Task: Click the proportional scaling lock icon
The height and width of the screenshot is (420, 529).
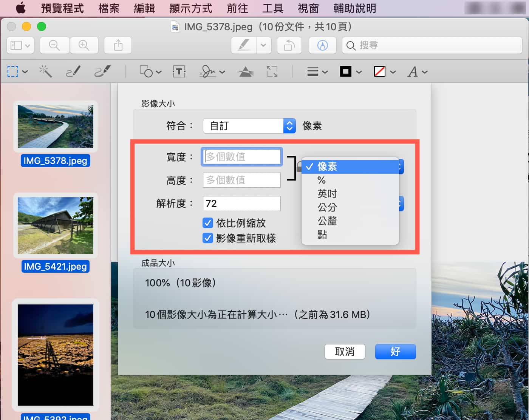Action: [x=299, y=166]
